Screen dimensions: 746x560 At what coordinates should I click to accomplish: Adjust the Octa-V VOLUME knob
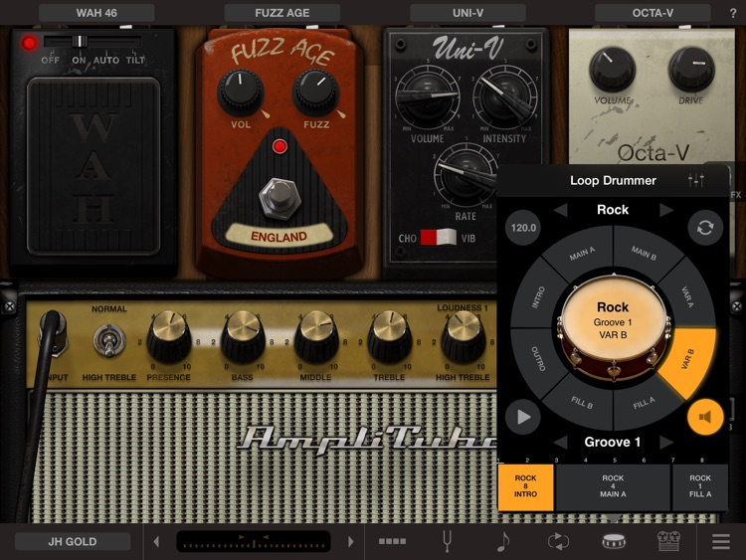coord(613,70)
